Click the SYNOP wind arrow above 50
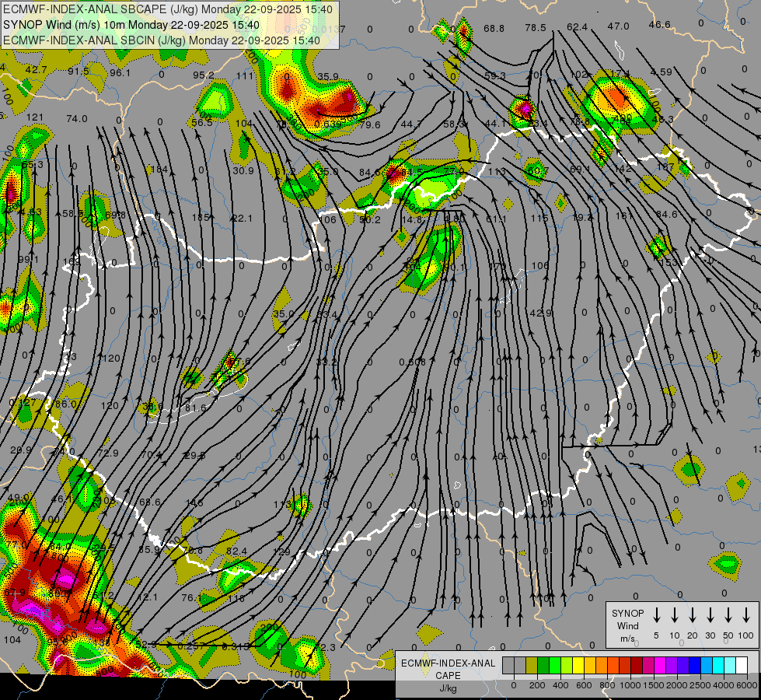The height and width of the screenshot is (700, 761). click(x=728, y=614)
